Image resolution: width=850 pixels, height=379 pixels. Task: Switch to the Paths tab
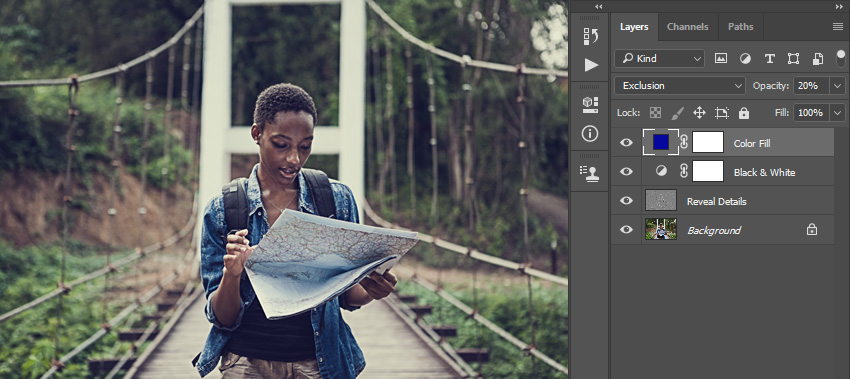[740, 27]
